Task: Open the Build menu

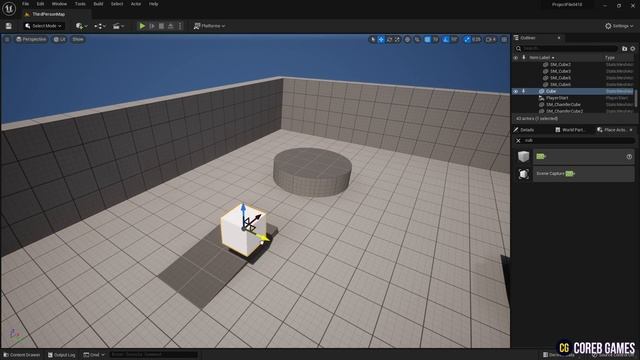Action: [x=98, y=4]
